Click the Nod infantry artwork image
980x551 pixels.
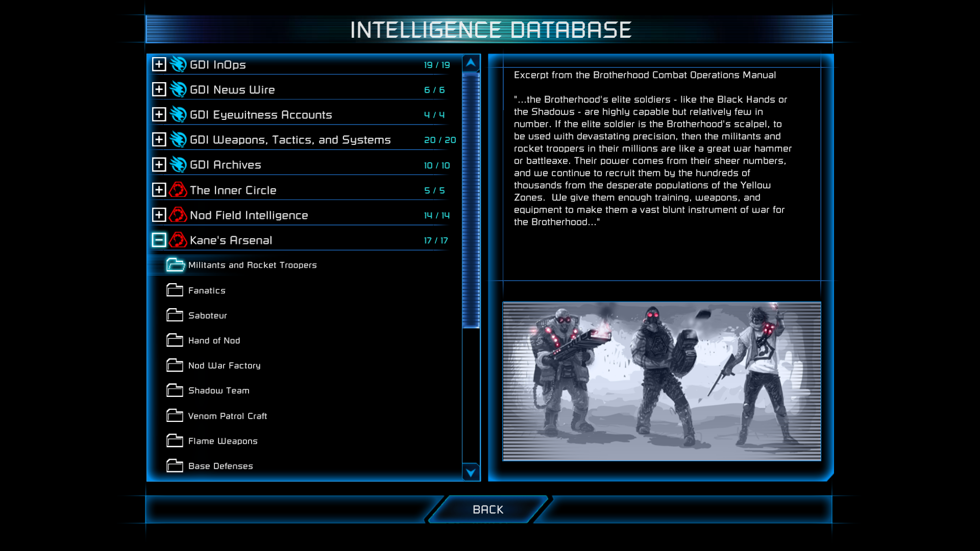[661, 381]
